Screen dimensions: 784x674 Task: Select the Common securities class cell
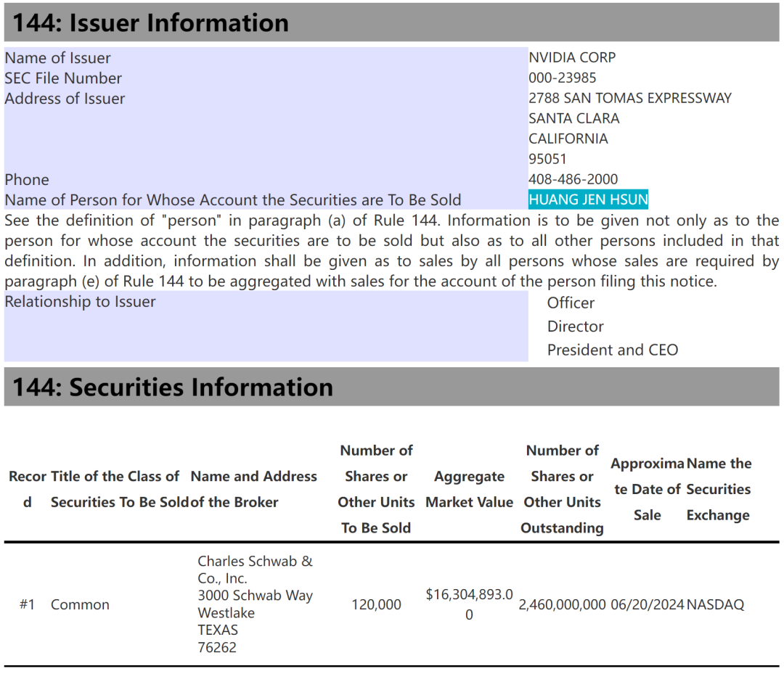tap(80, 604)
